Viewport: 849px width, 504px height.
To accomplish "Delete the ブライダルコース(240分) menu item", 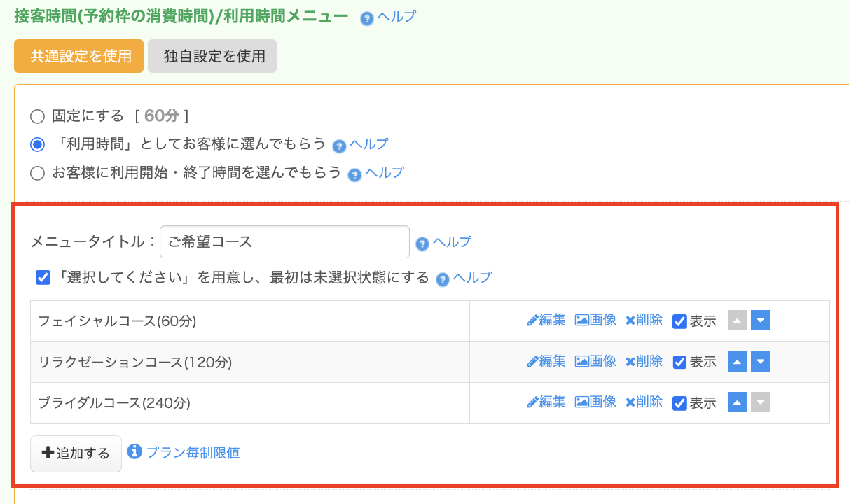I will tap(644, 402).
